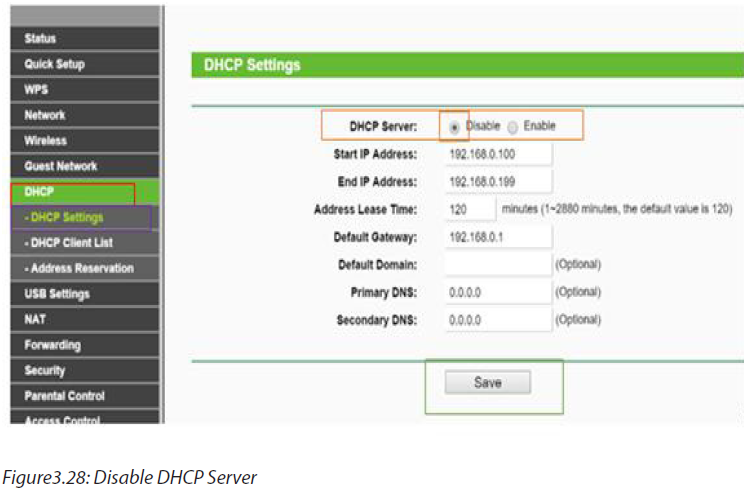744x496 pixels.
Task: Go to the WPS page
Action: point(85,90)
